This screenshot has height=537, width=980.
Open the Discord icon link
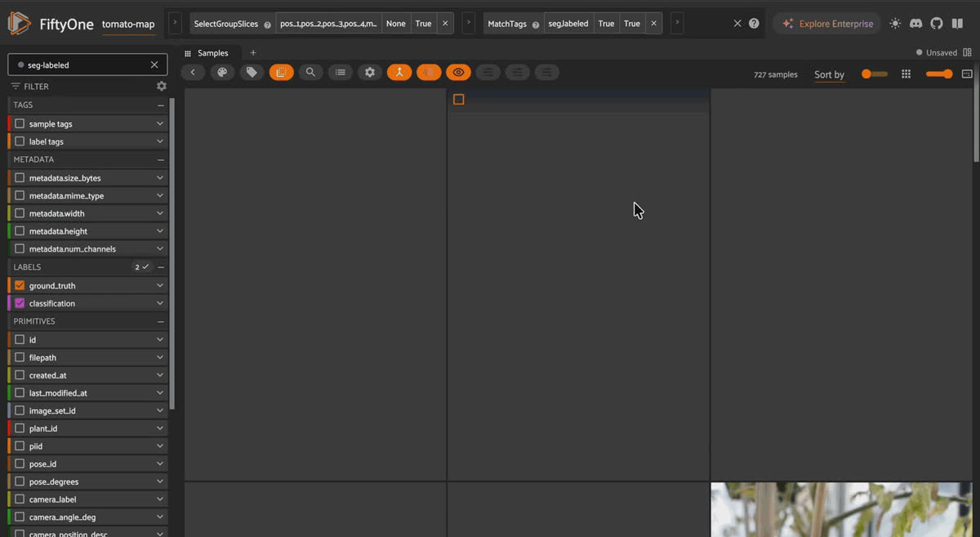point(916,24)
